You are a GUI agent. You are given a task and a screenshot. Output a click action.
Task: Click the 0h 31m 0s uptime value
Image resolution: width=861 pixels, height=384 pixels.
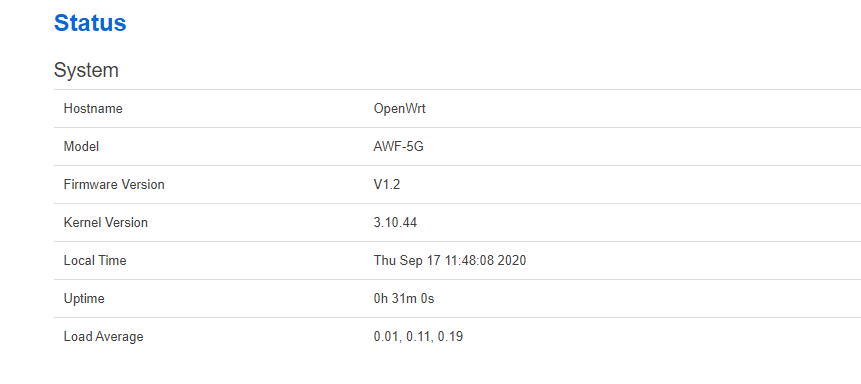click(x=404, y=299)
